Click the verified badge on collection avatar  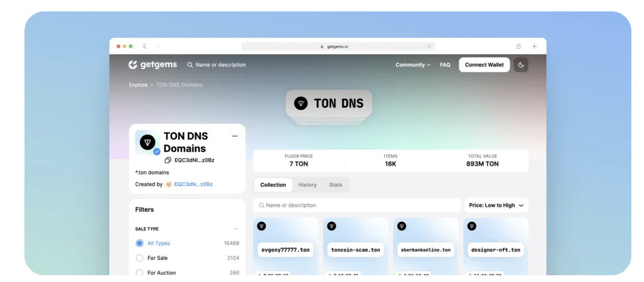(x=157, y=152)
